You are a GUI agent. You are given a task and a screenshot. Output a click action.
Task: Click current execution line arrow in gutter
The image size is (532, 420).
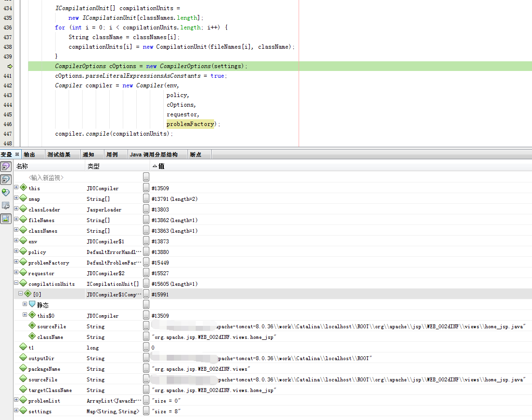click(10, 66)
